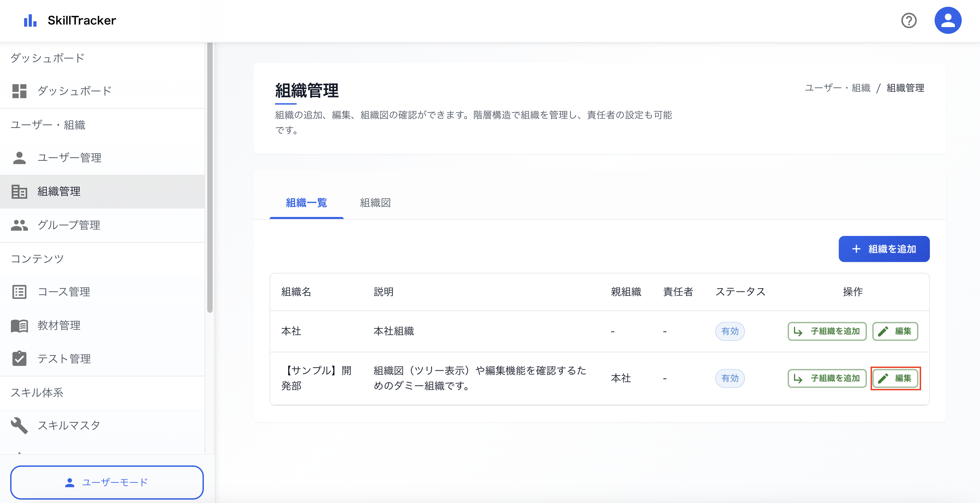This screenshot has width=980, height=503.
Task: Click 子組織を追加 for the 本社 row
Action: 827,331
